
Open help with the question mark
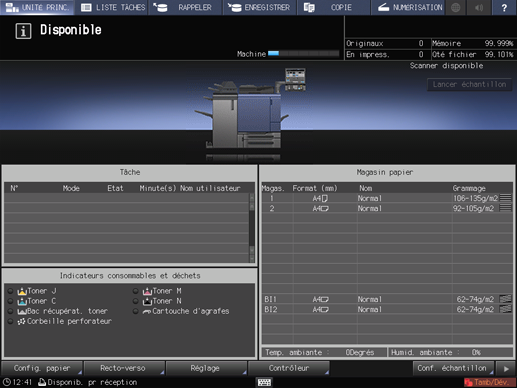(x=504, y=7)
